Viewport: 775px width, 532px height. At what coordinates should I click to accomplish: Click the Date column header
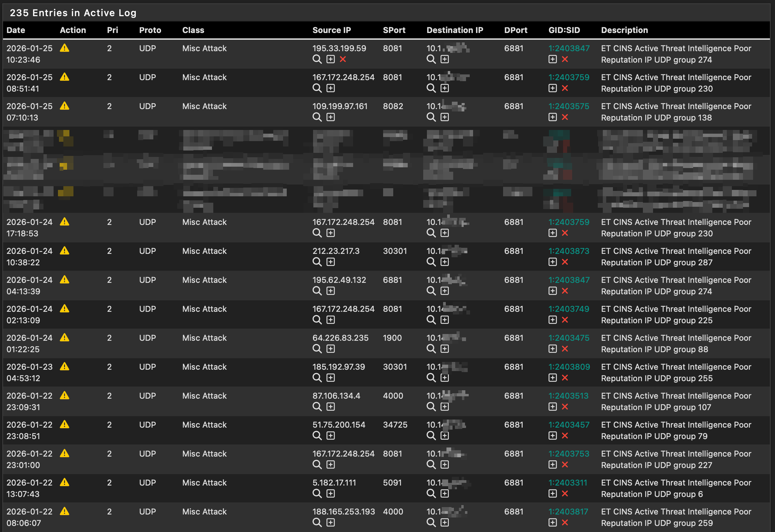tap(16, 30)
